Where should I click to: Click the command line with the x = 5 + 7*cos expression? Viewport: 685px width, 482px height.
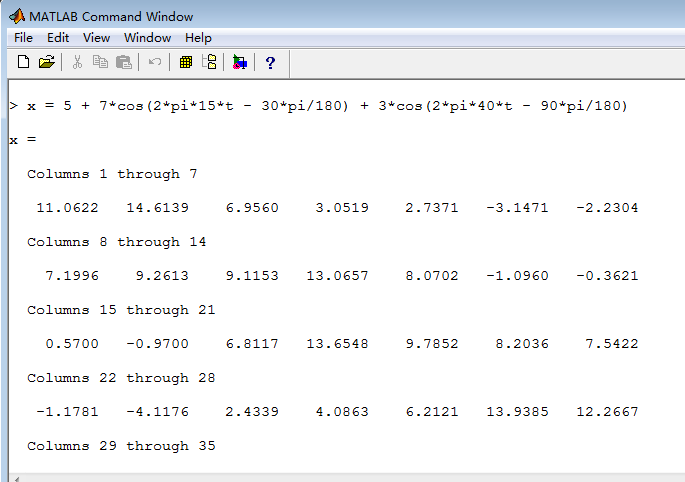click(x=318, y=106)
